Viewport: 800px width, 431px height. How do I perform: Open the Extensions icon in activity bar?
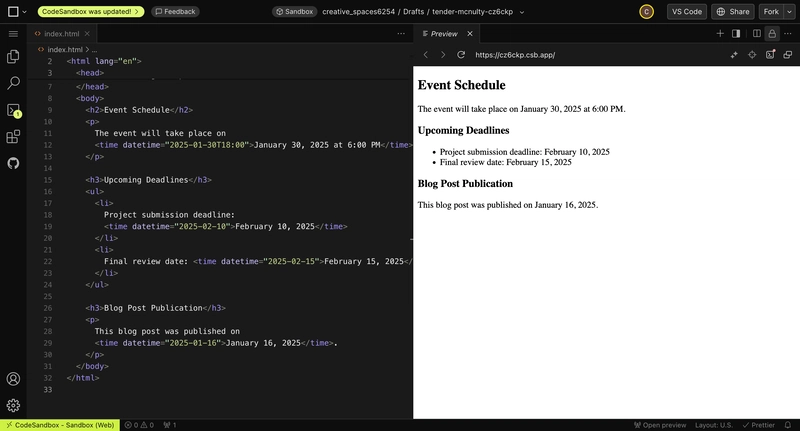13,137
